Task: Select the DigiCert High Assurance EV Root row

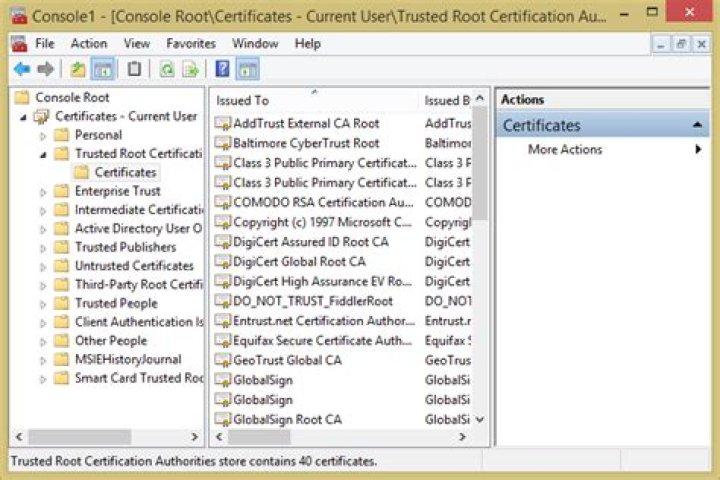Action: [x=322, y=282]
